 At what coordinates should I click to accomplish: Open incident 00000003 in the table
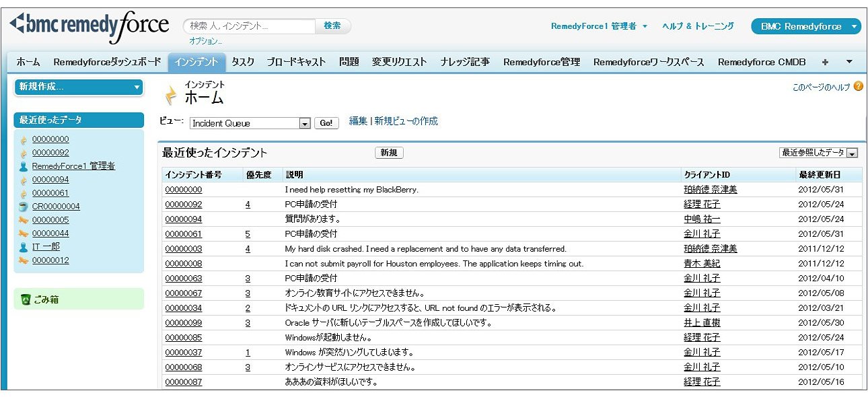(184, 249)
